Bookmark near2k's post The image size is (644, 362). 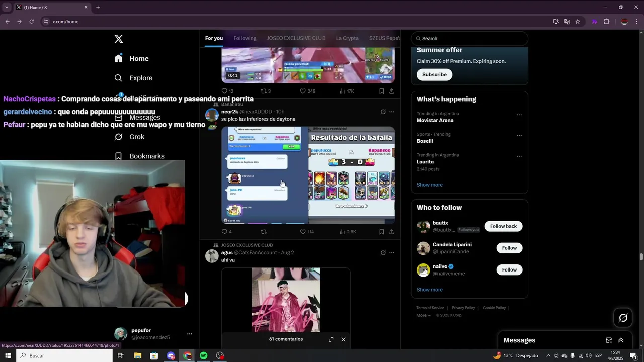(x=381, y=232)
